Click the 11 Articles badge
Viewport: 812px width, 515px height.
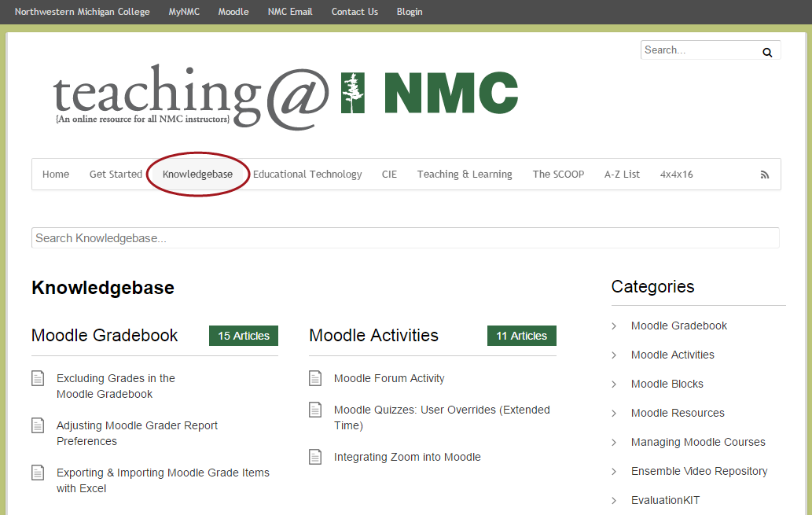point(521,336)
